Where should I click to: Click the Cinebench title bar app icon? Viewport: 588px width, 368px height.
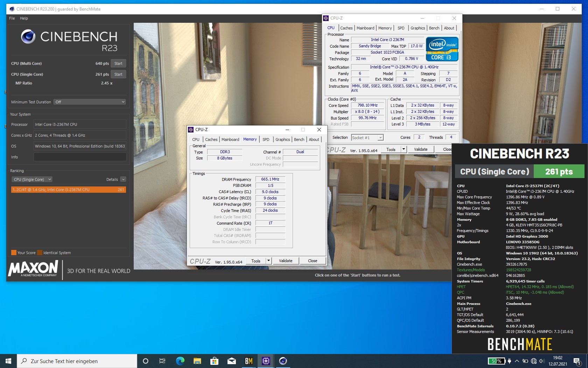[x=12, y=9]
